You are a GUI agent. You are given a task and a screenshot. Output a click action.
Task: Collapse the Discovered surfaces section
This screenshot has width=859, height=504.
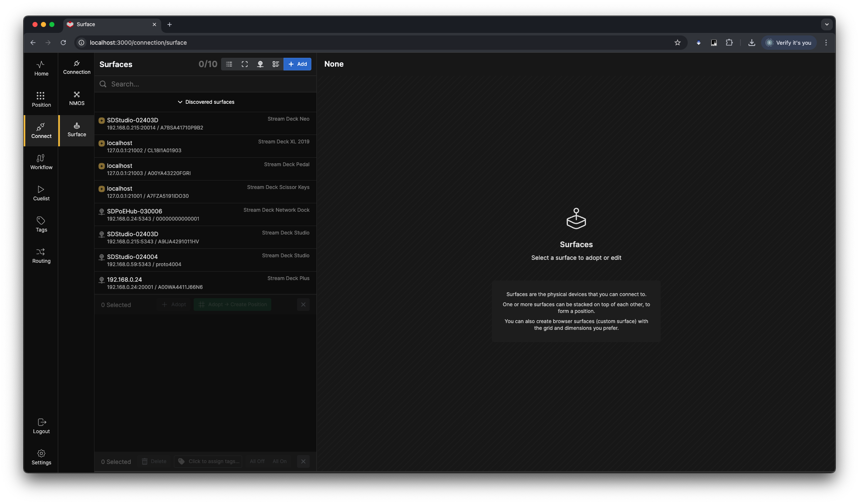click(205, 102)
